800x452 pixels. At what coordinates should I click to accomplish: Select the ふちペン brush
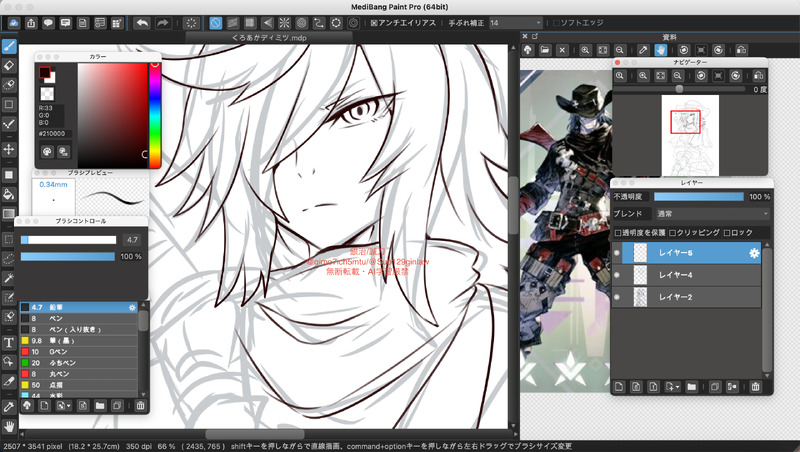pos(79,363)
